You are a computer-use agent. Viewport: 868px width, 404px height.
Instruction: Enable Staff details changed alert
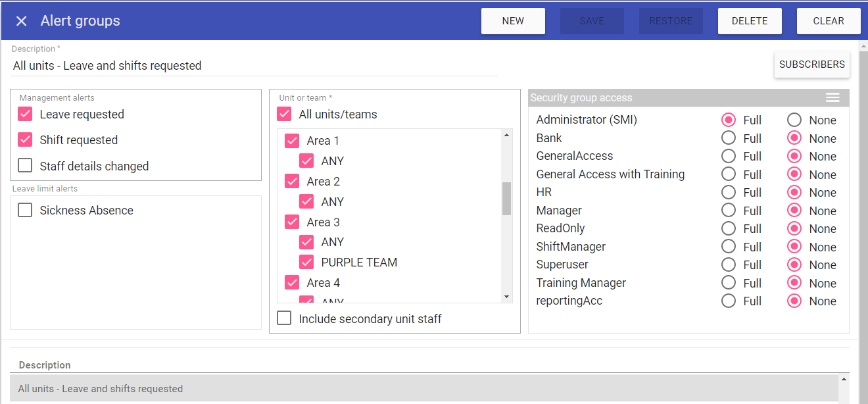pos(25,166)
